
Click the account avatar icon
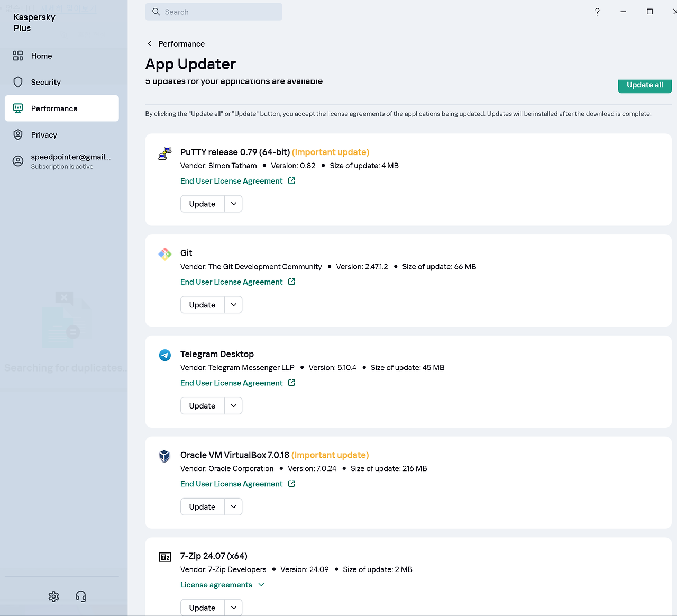[18, 161]
